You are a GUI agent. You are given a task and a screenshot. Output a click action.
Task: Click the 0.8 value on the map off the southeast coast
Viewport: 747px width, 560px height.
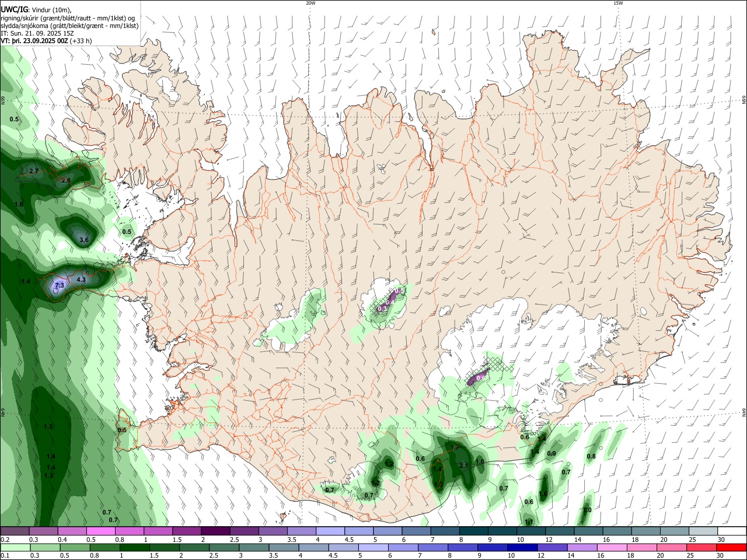click(591, 456)
